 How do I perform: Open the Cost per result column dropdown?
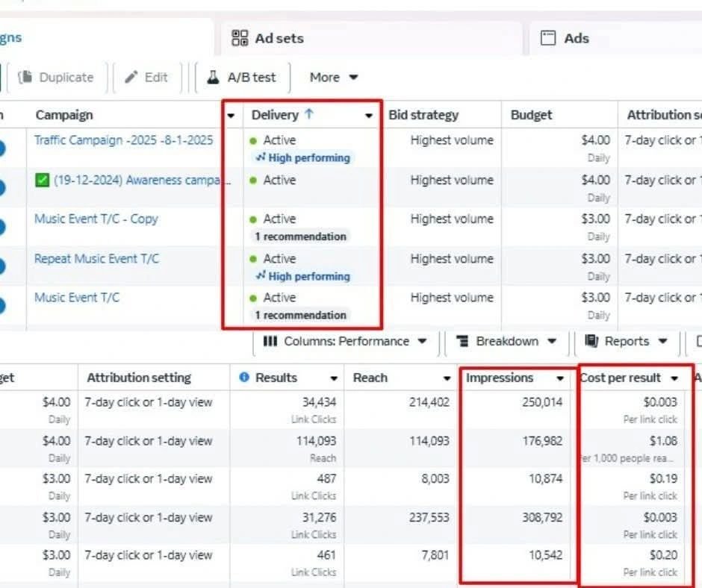tap(675, 378)
